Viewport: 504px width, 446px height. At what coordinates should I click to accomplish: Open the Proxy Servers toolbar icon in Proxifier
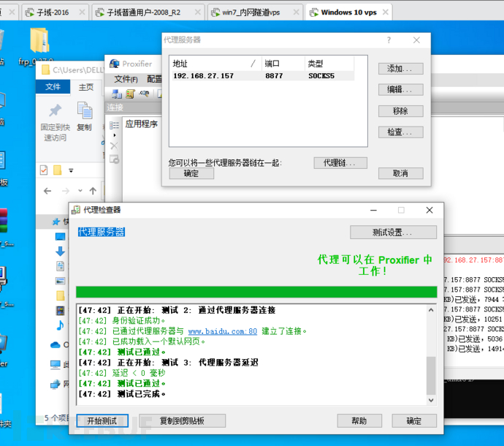click(x=117, y=94)
